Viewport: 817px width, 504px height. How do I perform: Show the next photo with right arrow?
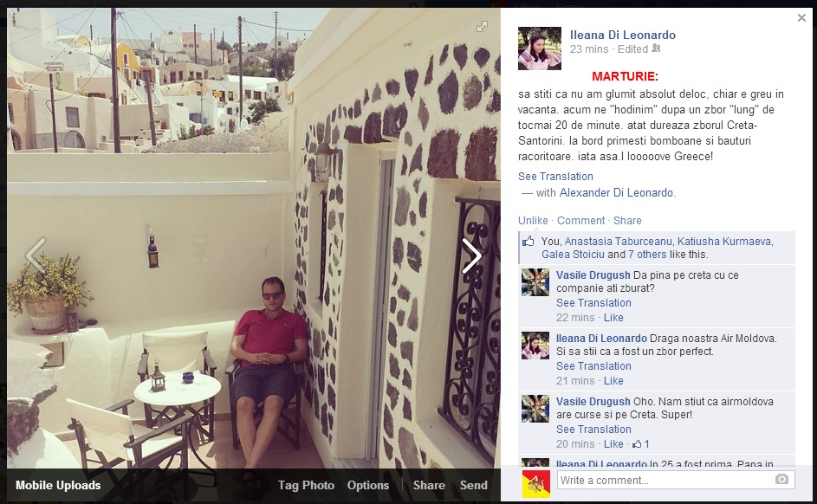(x=471, y=255)
